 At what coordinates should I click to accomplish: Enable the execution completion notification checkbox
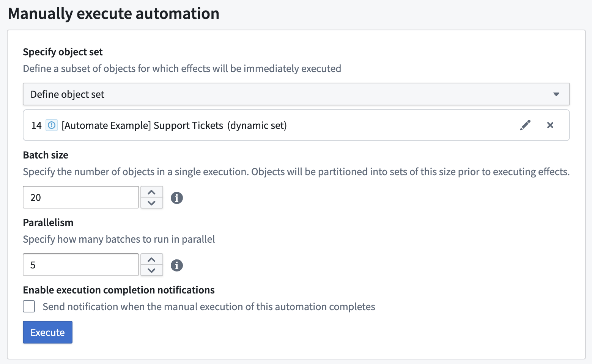point(29,306)
